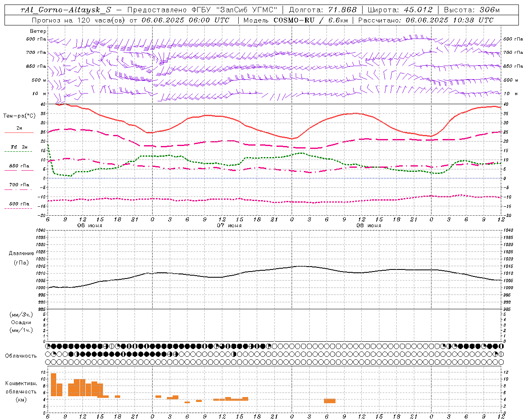Image resolution: width=525 pixels, height=420 pixels.
Task: Click the Давление pressure panel label
Action: point(21,253)
